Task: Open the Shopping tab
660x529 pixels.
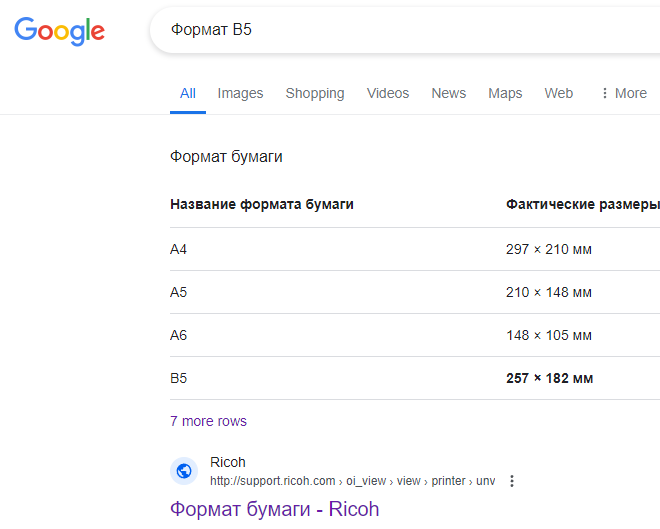Action: [x=315, y=93]
